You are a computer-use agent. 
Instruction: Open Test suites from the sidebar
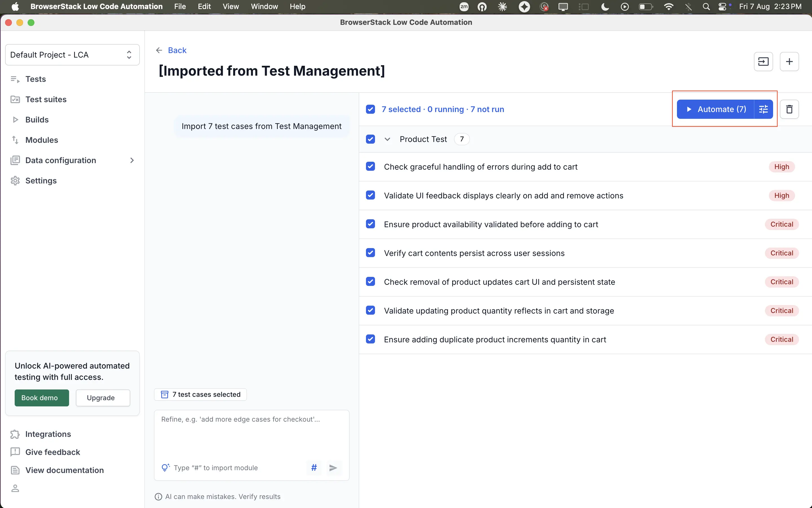(x=46, y=99)
